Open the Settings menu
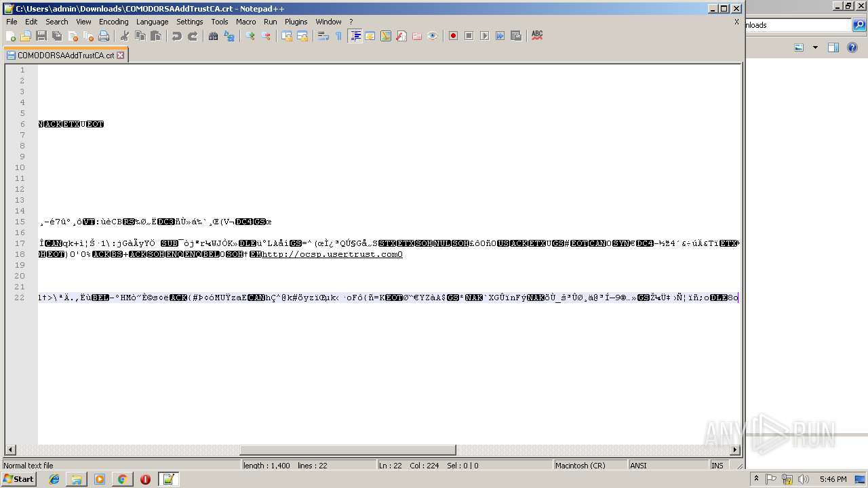This screenshot has width=868, height=488. pos(190,22)
